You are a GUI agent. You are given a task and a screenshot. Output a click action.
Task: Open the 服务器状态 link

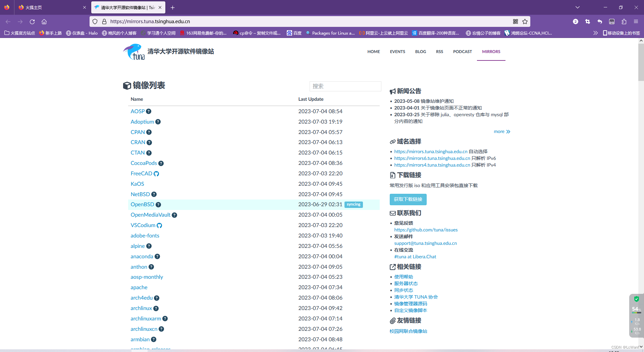pyautogui.click(x=406, y=284)
